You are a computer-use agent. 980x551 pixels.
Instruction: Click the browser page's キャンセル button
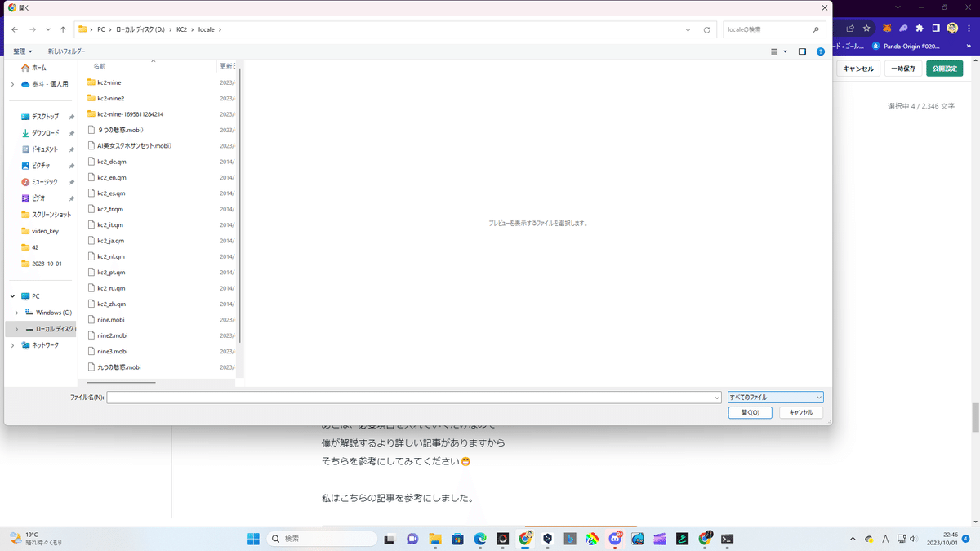(x=858, y=69)
